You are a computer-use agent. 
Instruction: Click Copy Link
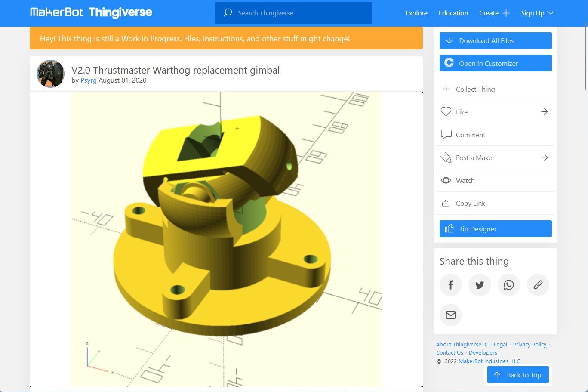coord(496,203)
